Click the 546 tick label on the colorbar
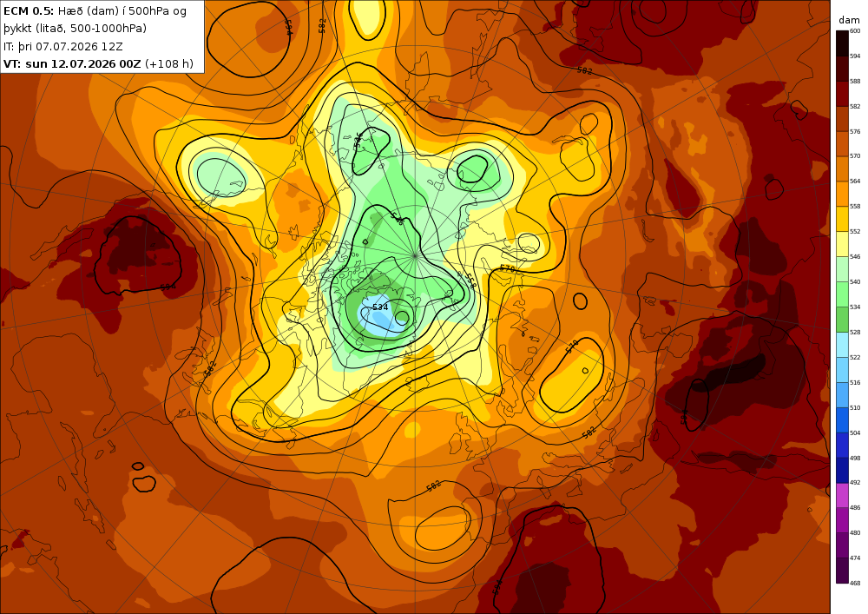Screen dimensions: 868x614 855,257
